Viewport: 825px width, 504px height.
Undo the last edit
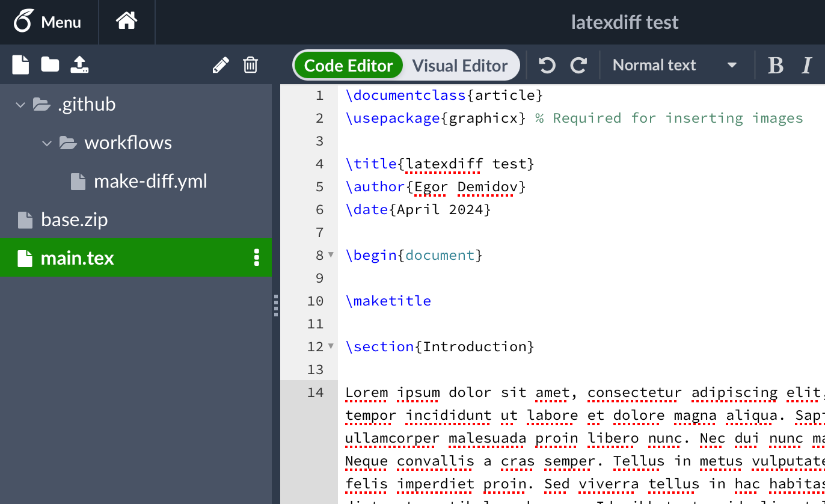pos(546,64)
